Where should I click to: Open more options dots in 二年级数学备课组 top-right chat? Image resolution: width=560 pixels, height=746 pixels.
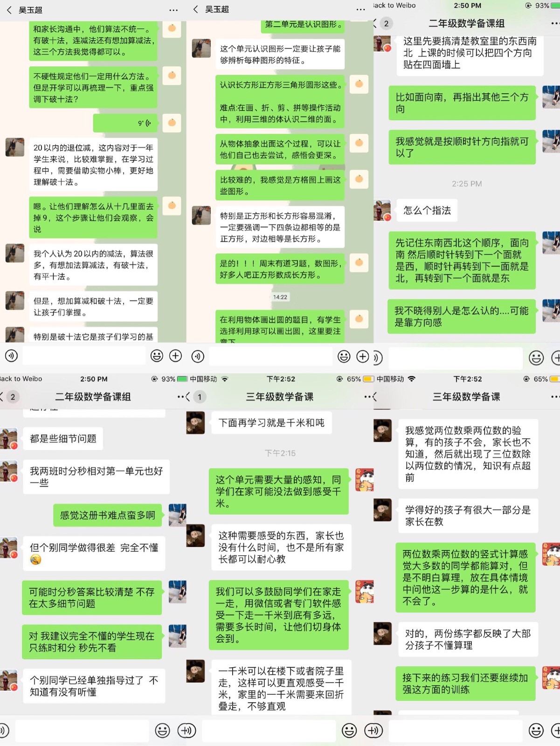click(x=555, y=23)
